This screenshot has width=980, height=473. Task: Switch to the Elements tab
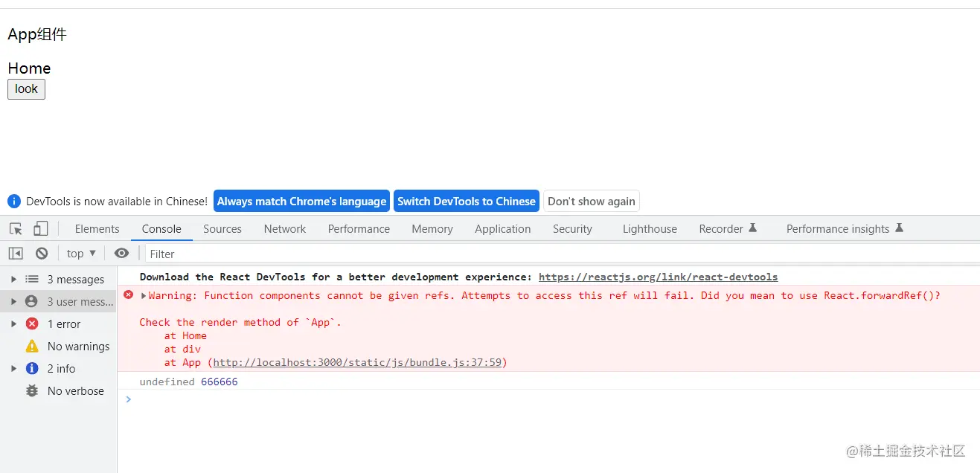(97, 229)
